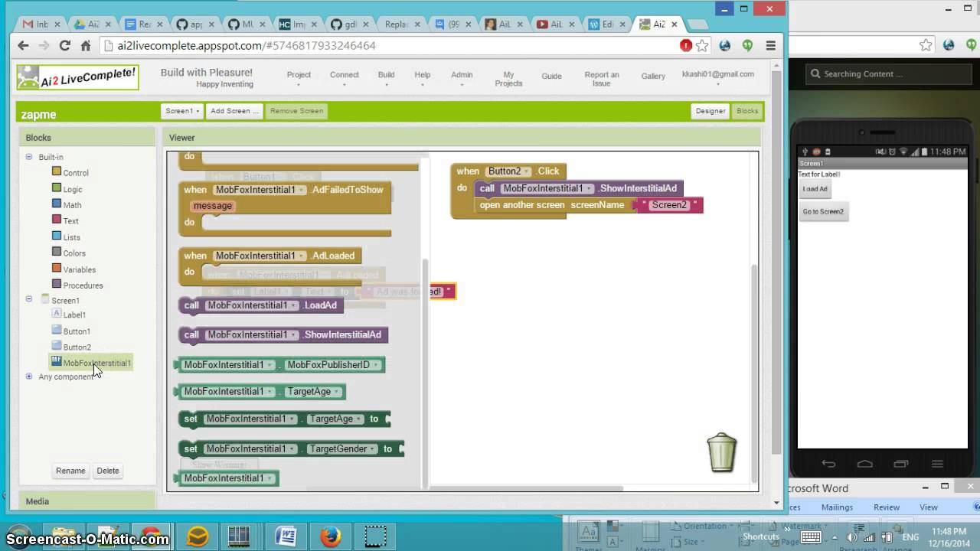Select MobFoxInterstitial1 in the blocks tree
The height and width of the screenshot is (551, 980).
91,363
